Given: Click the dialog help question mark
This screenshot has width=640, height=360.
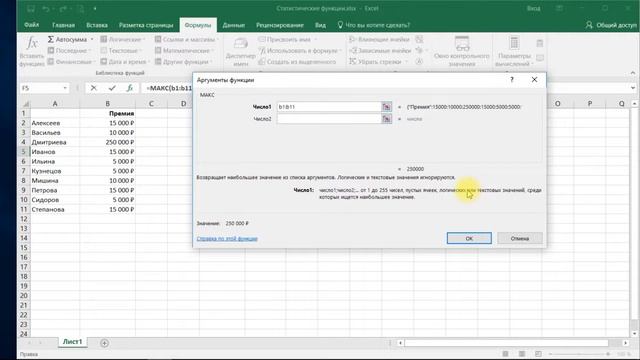Looking at the screenshot, I should click(512, 80).
